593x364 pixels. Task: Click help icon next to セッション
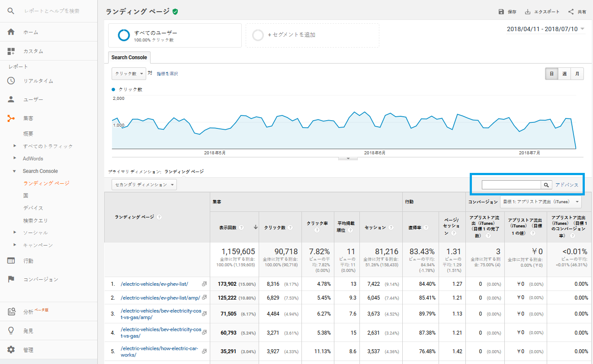click(391, 227)
